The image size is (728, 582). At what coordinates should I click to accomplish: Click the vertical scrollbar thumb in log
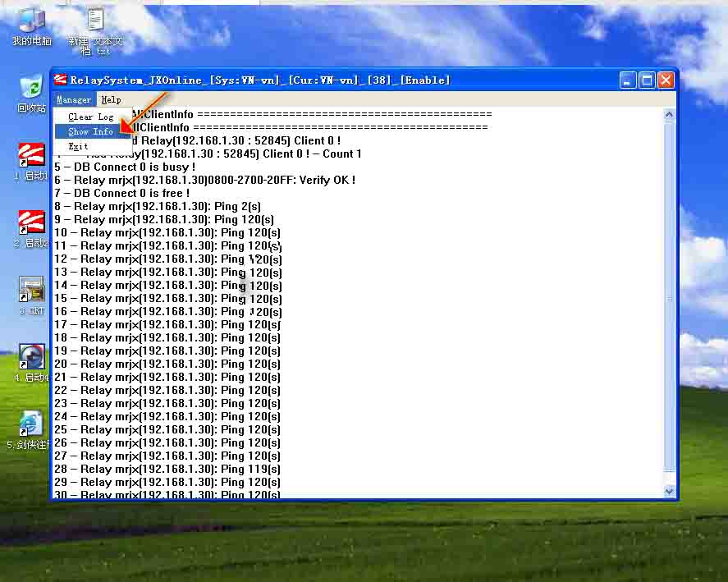669,296
